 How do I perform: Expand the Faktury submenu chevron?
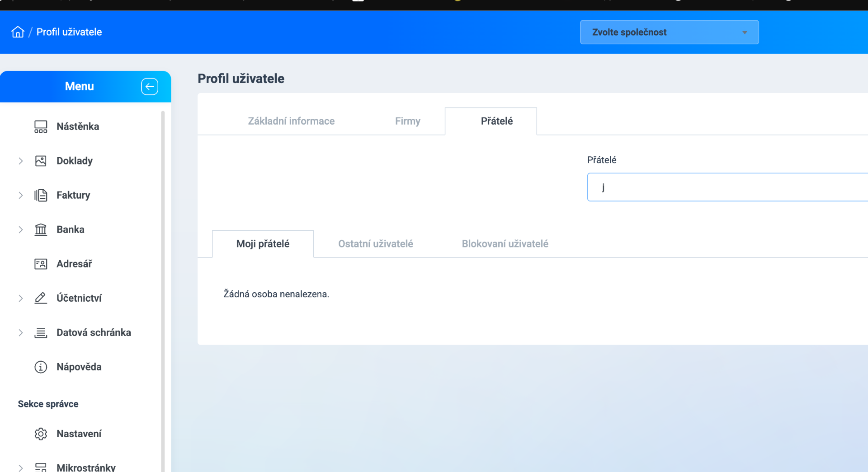pos(21,195)
